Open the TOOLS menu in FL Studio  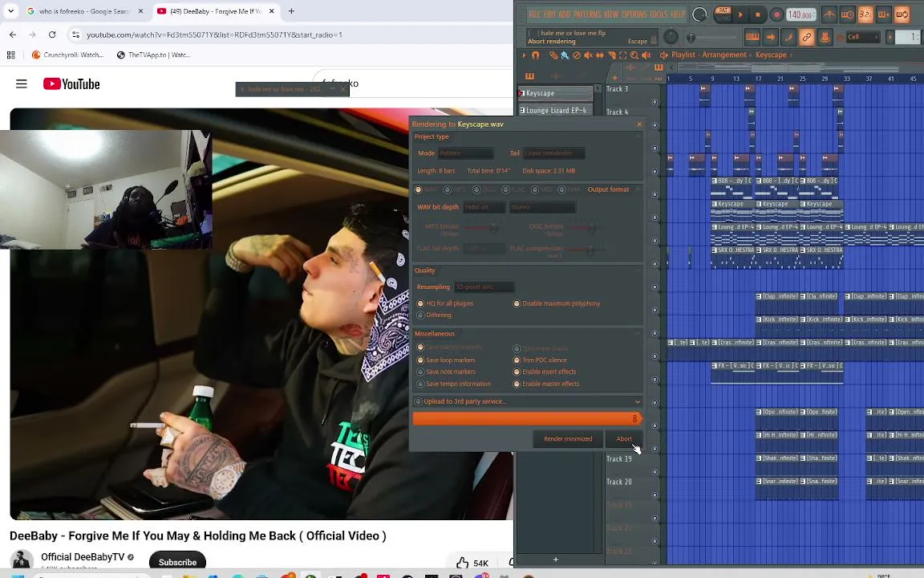pos(659,14)
